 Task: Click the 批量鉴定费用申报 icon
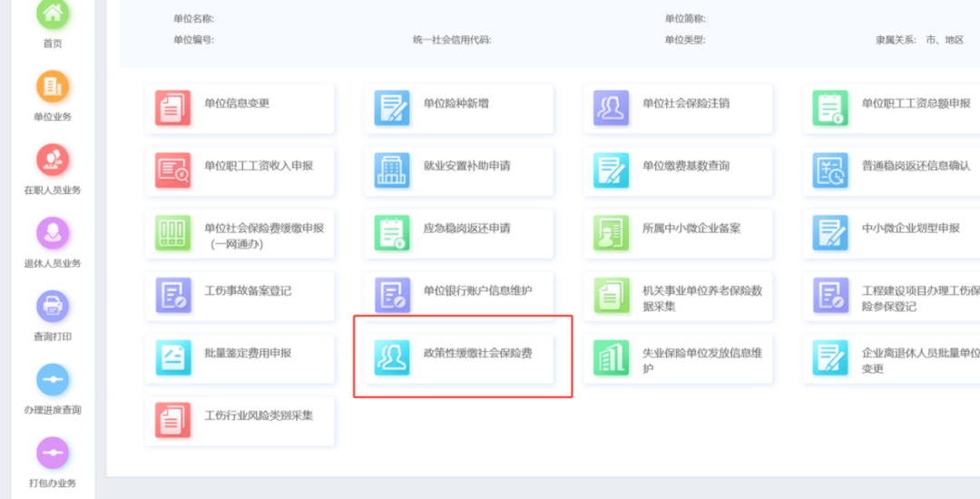[x=173, y=357]
